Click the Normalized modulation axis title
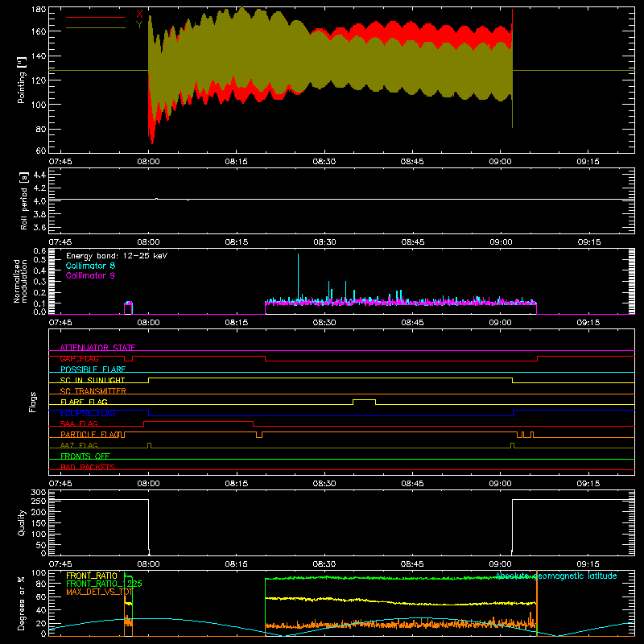This screenshot has width=644, height=644. tap(20, 281)
